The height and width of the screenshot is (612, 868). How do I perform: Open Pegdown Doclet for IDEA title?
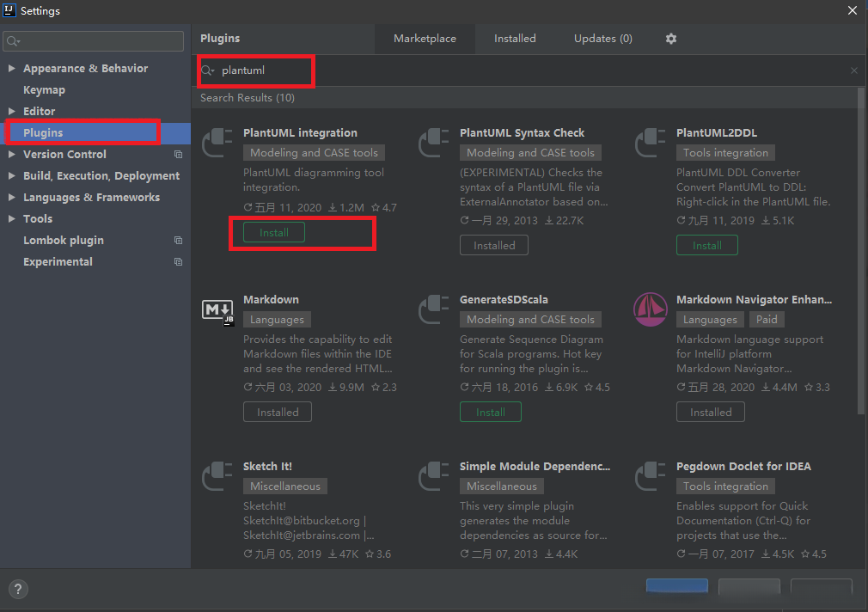click(743, 467)
